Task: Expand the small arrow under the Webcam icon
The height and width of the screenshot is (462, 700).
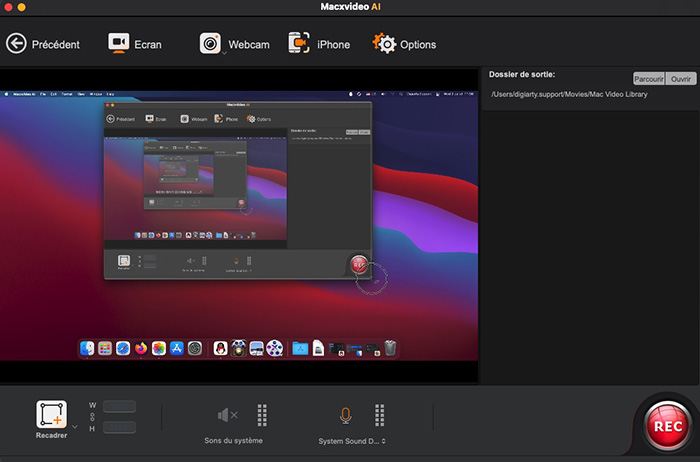Action: (x=224, y=53)
